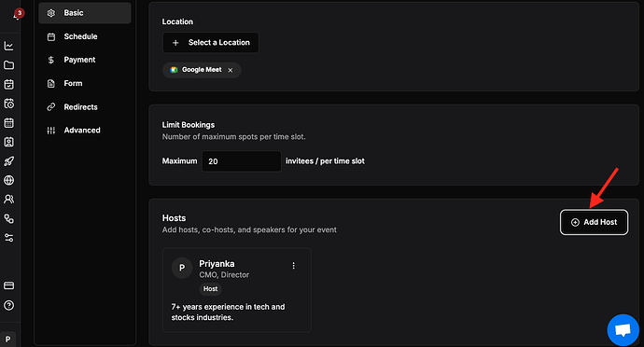Focus the Maximum invitees input field
The width and height of the screenshot is (644, 347).
(242, 161)
